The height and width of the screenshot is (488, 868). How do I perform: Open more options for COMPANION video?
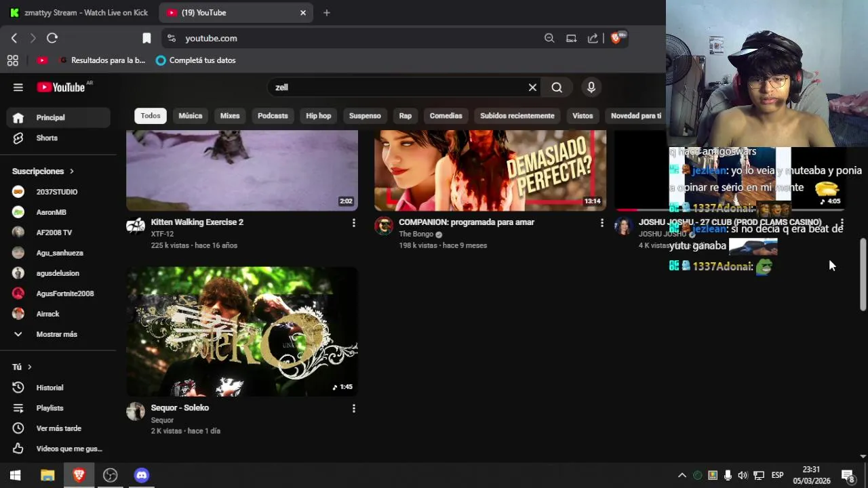point(601,223)
